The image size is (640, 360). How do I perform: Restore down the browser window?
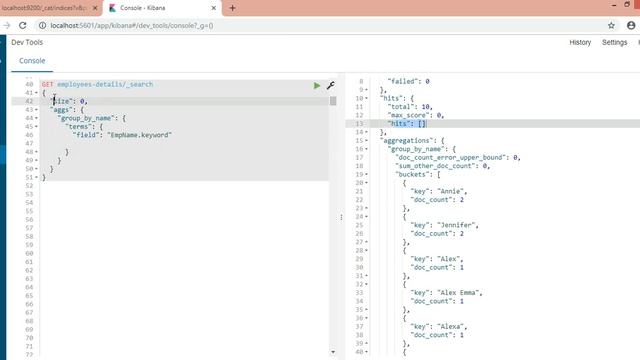(x=627, y=4)
